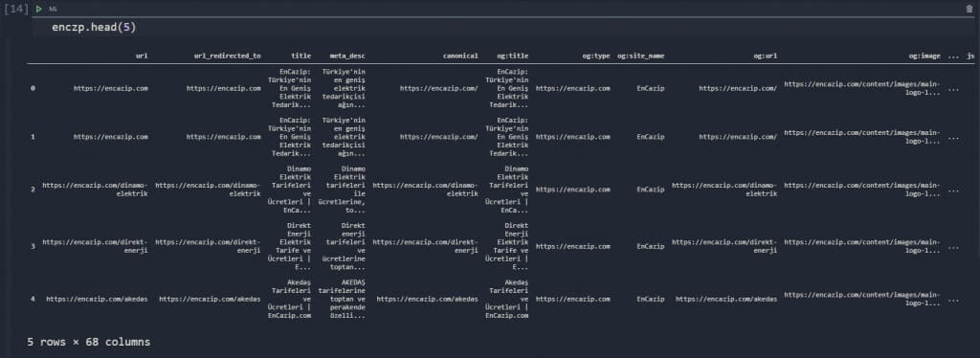This screenshot has height=358, width=980.
Task: Click 'Akedaş Tarifeleri ve Ücretleri' title cell
Action: click(289, 299)
